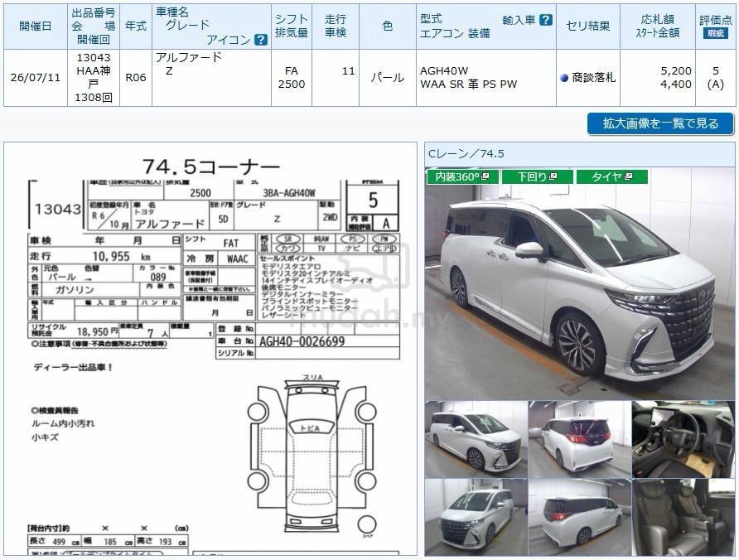Click the 出品番号 会場 開催回 header
Viewport: 739px width, 560px height.
pos(94,27)
